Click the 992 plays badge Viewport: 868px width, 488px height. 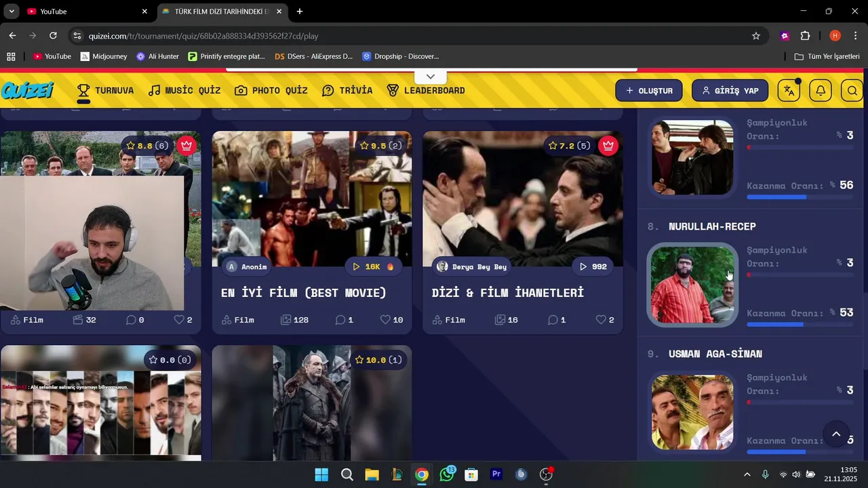[x=593, y=266]
